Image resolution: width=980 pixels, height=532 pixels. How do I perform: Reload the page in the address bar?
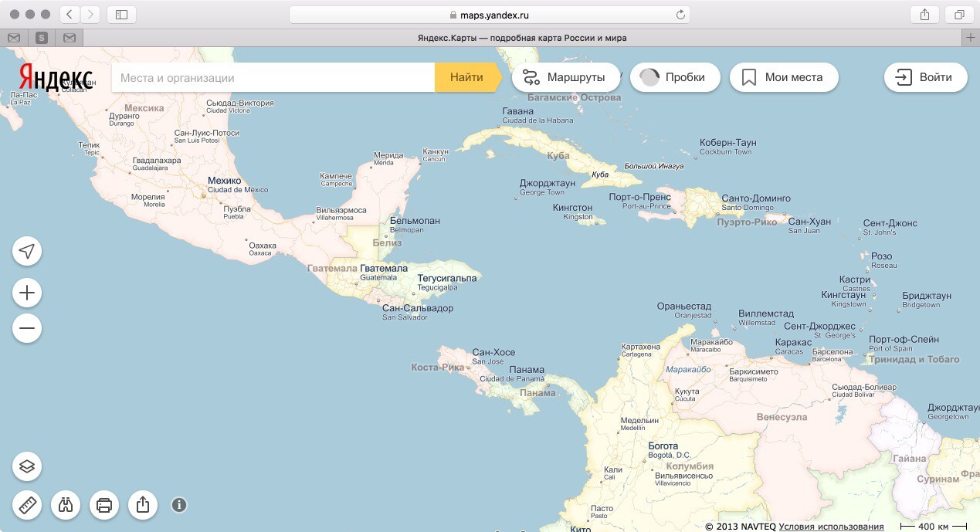click(x=680, y=15)
